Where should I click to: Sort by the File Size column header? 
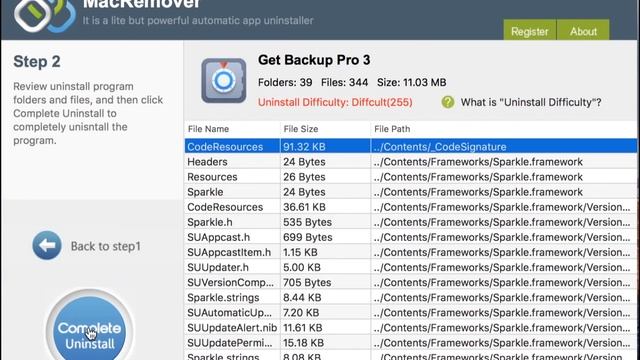(325, 129)
